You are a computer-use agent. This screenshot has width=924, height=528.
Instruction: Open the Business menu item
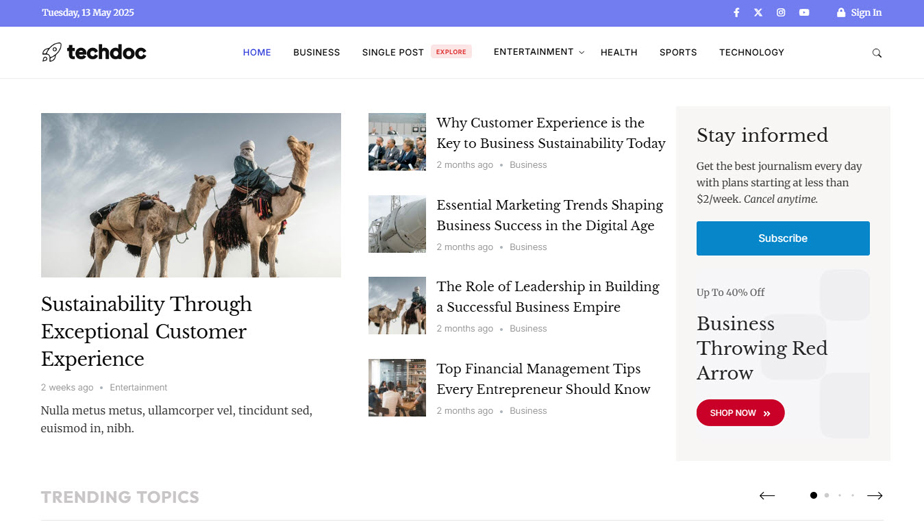point(316,52)
